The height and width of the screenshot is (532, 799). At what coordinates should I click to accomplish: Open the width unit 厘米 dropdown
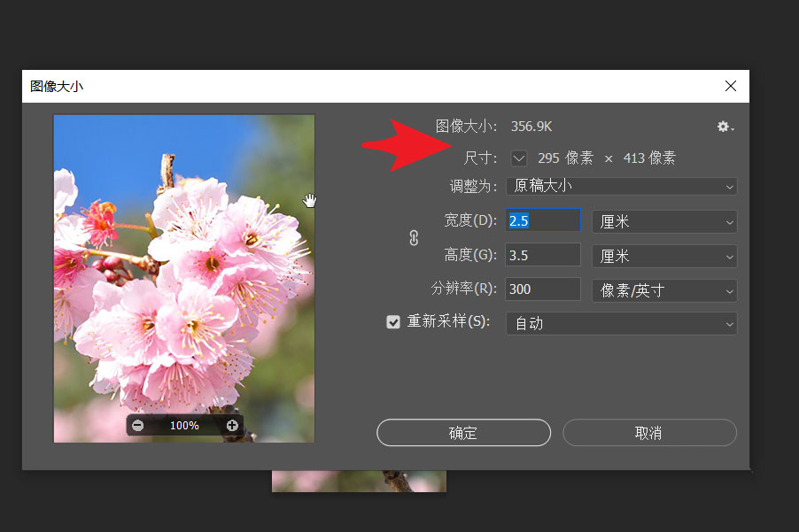tap(664, 221)
